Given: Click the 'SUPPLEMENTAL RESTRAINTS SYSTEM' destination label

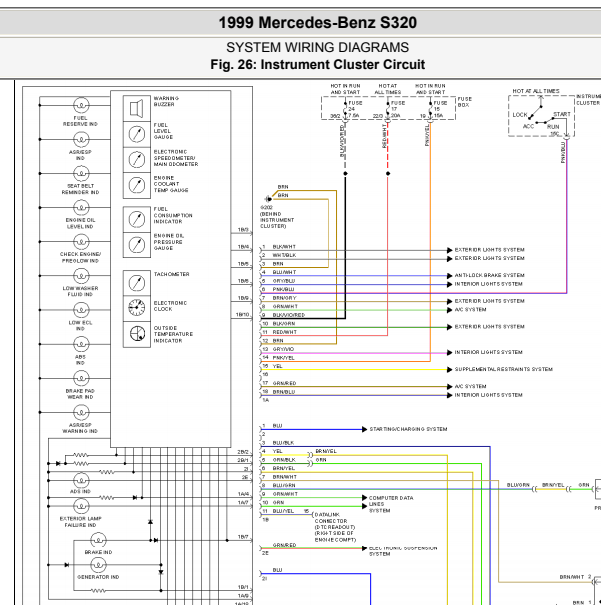Looking at the screenshot, I should (503, 369).
